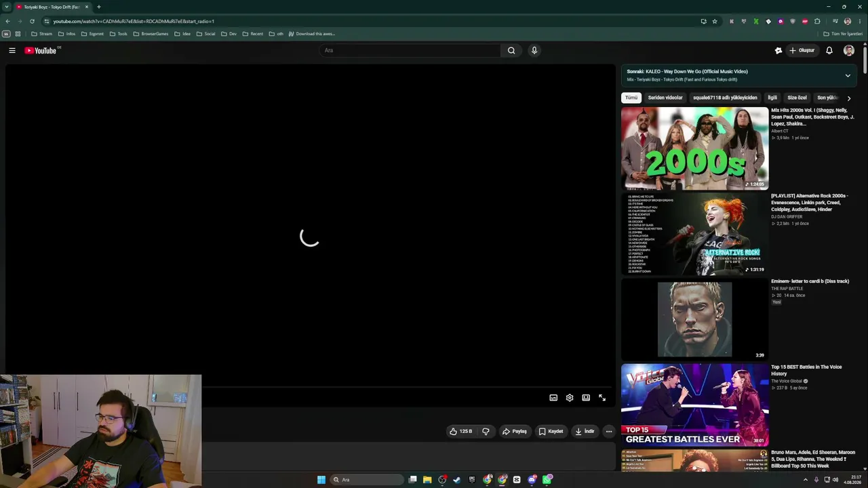This screenshot has height=488, width=868.
Task: Save the video with Kaydet
Action: [551, 431]
